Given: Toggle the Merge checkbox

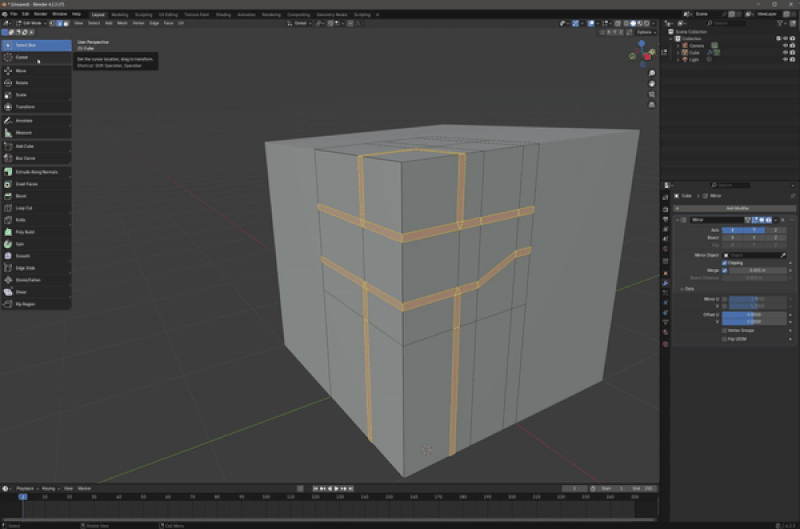Looking at the screenshot, I should click(x=725, y=270).
